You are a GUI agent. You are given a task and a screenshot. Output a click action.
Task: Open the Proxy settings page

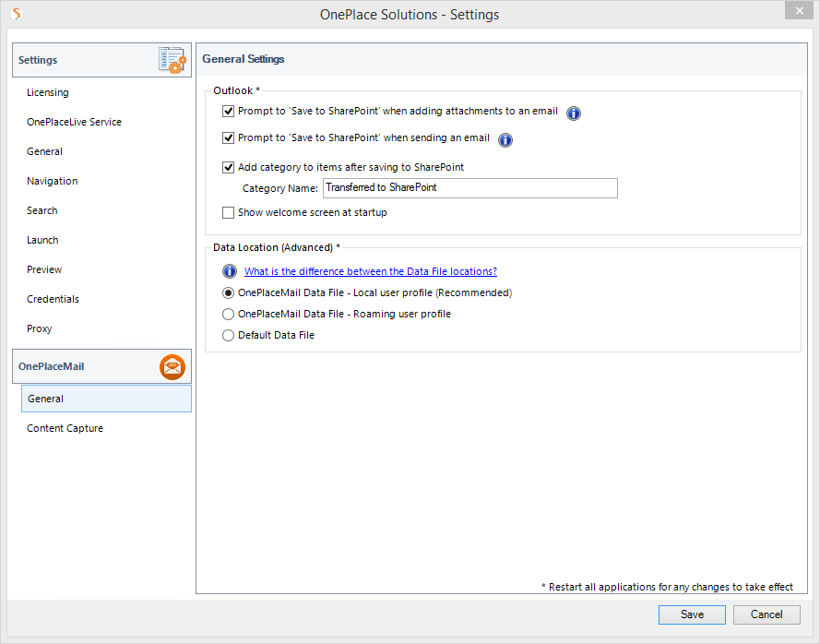pyautogui.click(x=40, y=329)
